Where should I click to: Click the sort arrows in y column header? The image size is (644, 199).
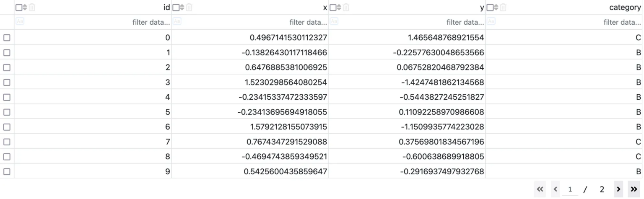click(338, 8)
